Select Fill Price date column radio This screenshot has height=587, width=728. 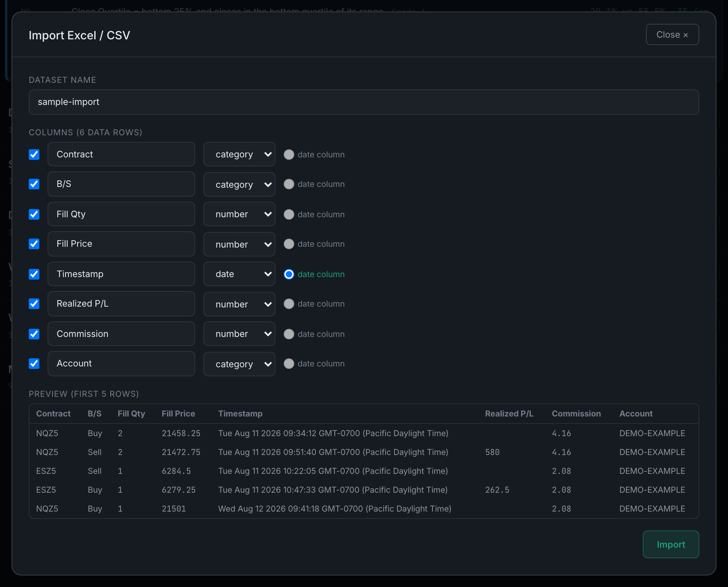(289, 244)
